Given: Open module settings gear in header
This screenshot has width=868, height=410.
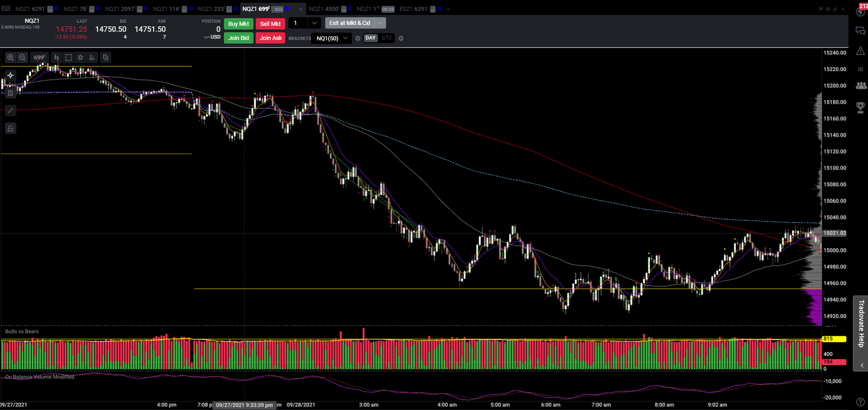Looking at the screenshot, I should point(828,9).
